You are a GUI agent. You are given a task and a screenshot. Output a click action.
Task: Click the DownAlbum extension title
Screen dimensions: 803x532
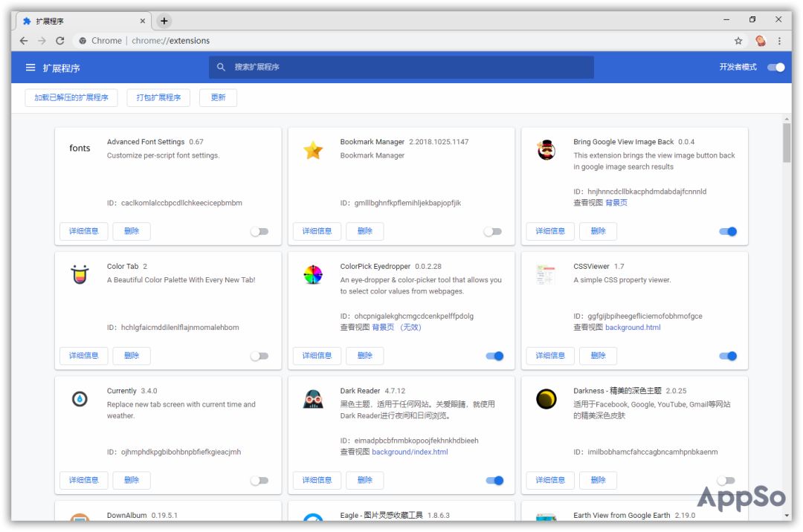pyautogui.click(x=126, y=515)
